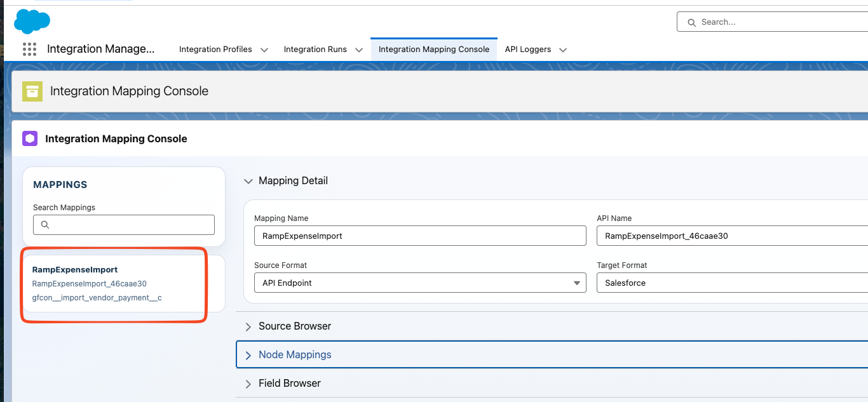The image size is (868, 402).
Task: Click the magnifier icon in Search Mappings box
Action: click(x=45, y=225)
